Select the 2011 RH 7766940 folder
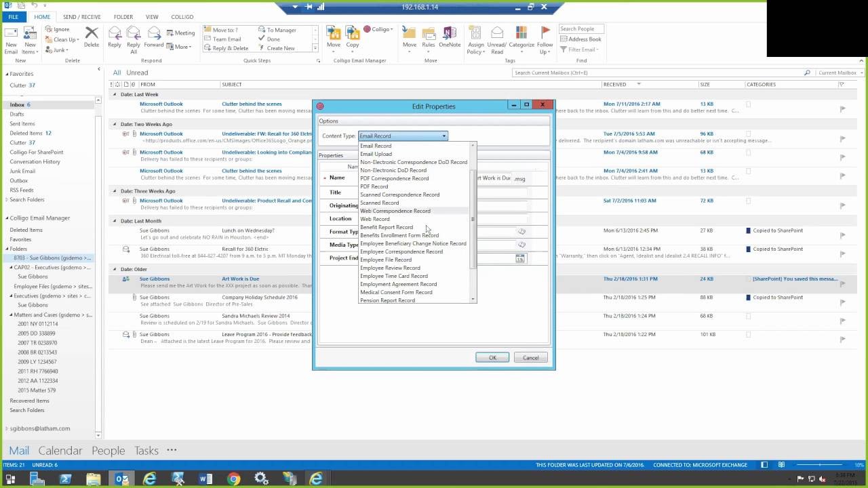Viewport: 868px width, 488px height. pos(38,371)
